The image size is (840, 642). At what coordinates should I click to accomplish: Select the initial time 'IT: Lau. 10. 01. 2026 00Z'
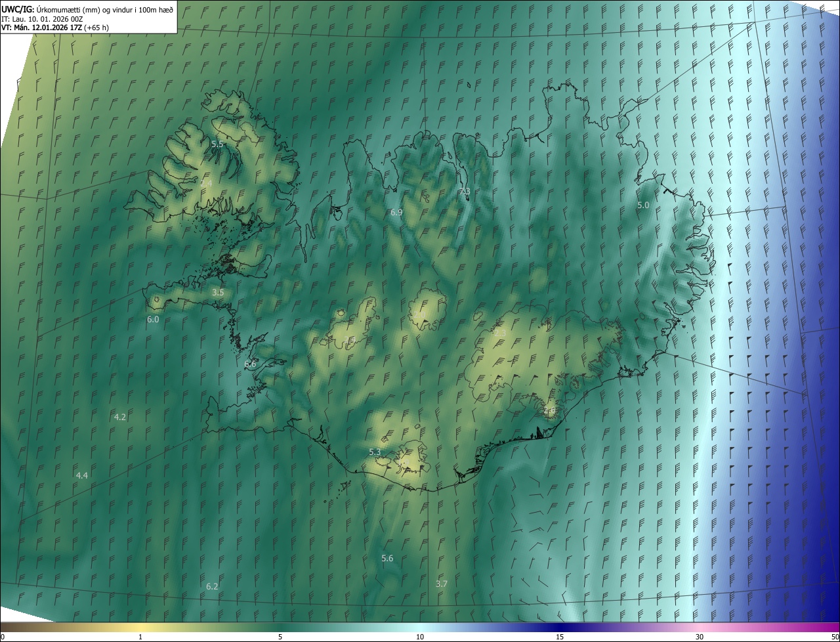click(x=42, y=18)
